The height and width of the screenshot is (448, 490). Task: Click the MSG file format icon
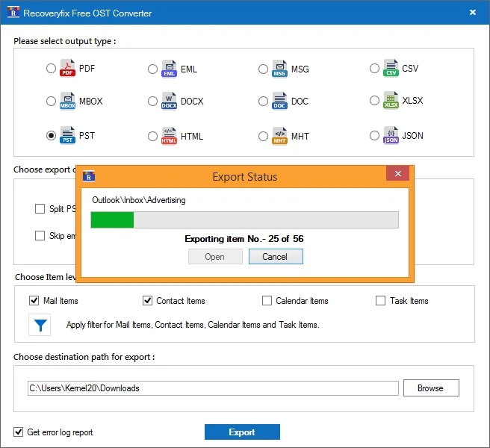click(x=279, y=69)
